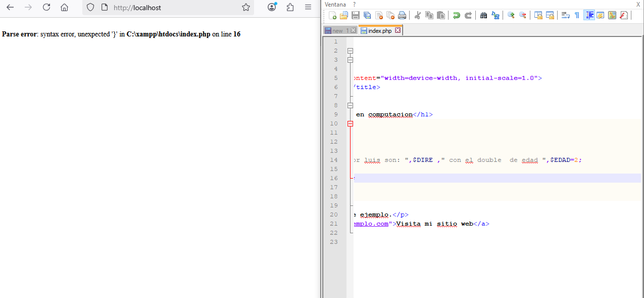644x298 pixels.
Task: Close the new 1 tab
Action: click(x=354, y=31)
